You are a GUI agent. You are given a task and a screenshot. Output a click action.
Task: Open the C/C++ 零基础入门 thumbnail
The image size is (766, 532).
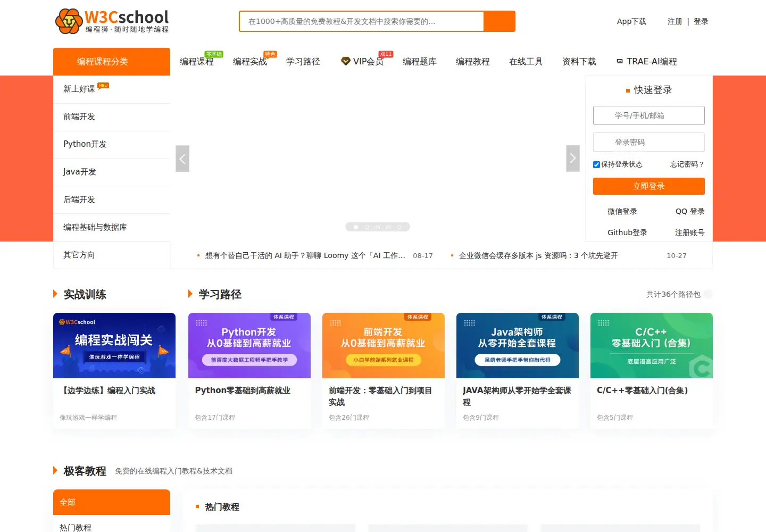point(652,345)
